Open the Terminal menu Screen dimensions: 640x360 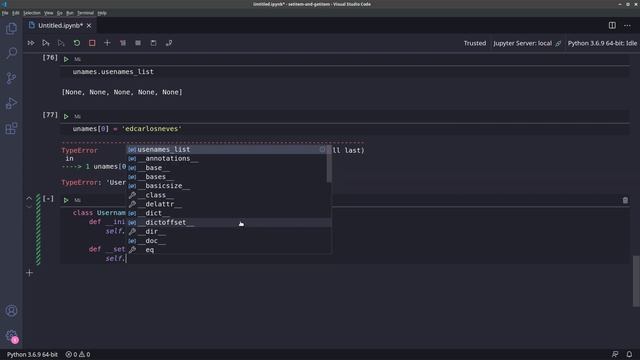coord(85,13)
